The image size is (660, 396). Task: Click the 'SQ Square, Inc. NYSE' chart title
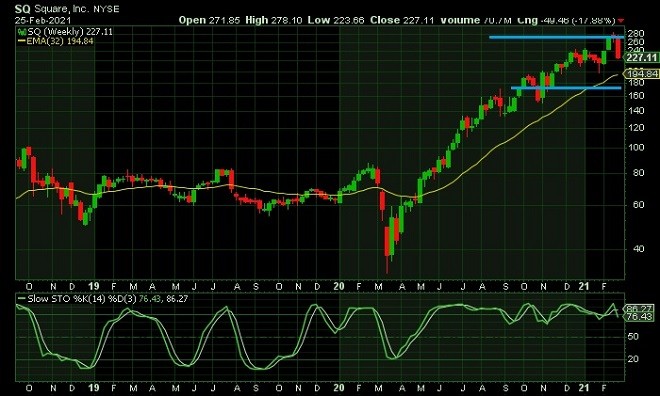pyautogui.click(x=67, y=9)
